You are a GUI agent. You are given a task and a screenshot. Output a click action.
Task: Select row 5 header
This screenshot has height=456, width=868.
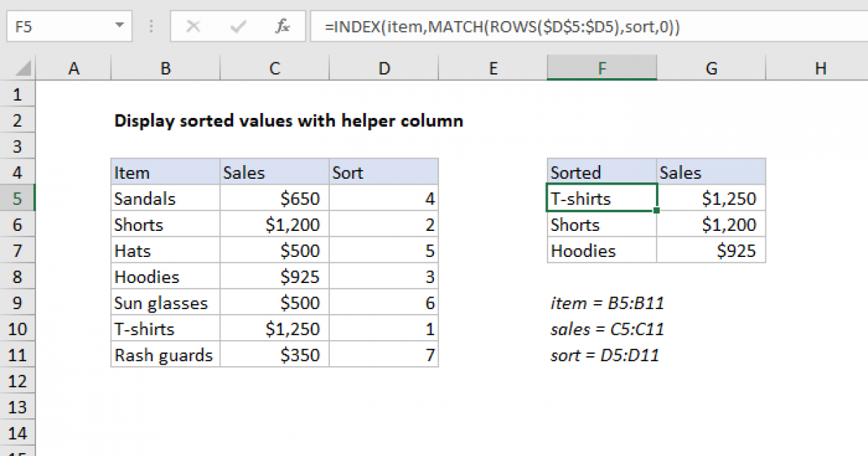pyautogui.click(x=18, y=198)
